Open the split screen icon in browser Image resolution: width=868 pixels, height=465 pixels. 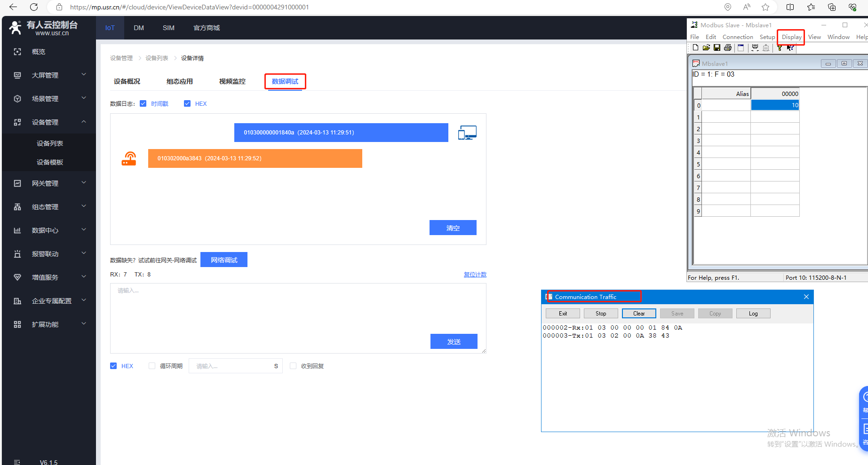(x=790, y=7)
